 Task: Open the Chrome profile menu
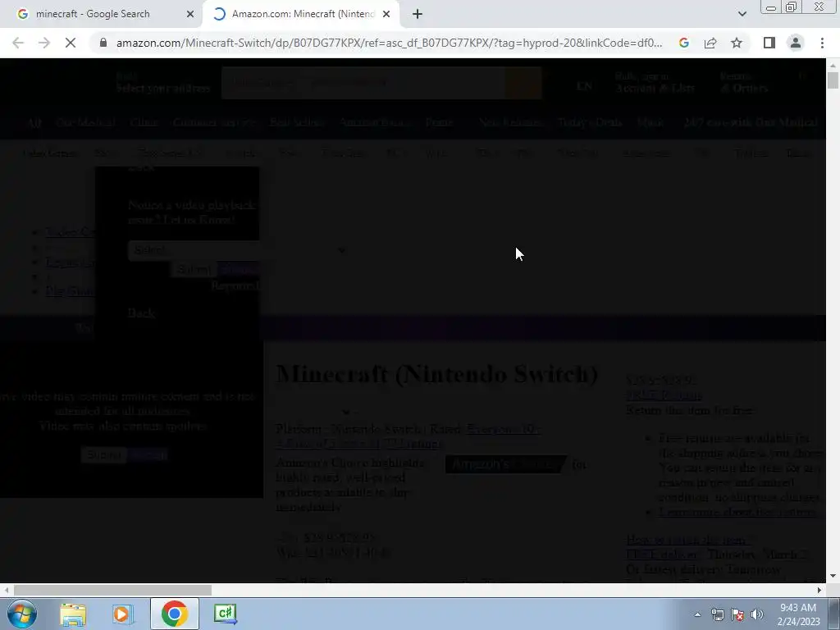click(x=796, y=43)
